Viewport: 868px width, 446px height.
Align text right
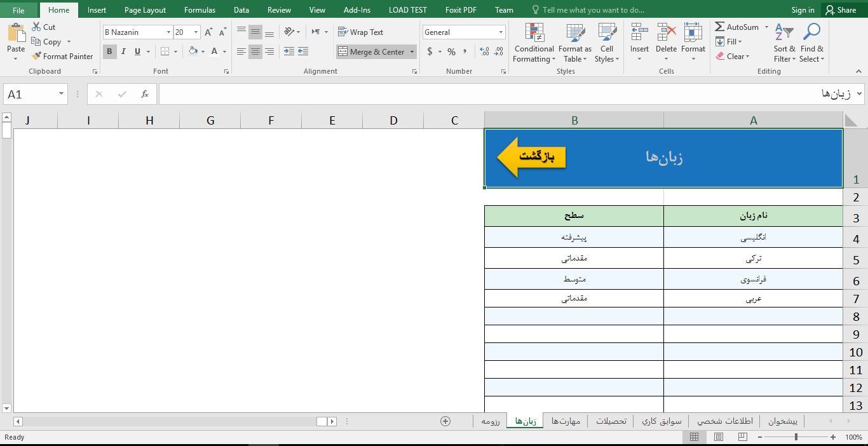[x=269, y=51]
